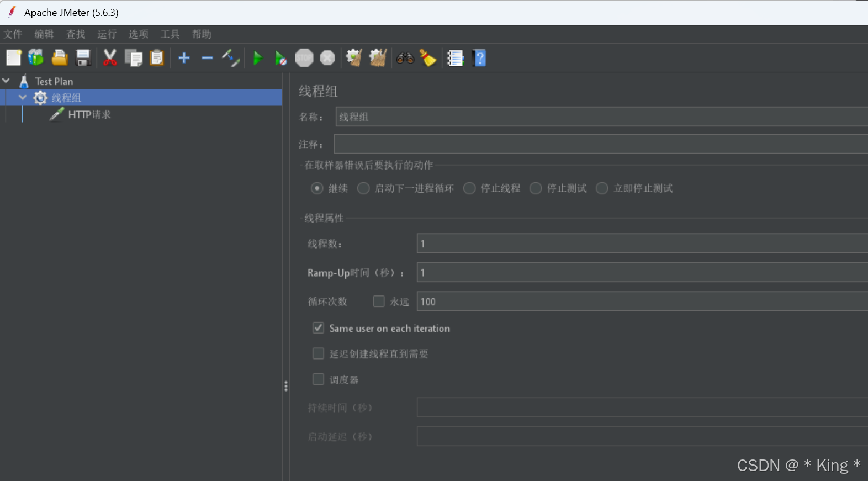Open Help with question mark icon
The height and width of the screenshot is (481, 868).
tap(479, 58)
